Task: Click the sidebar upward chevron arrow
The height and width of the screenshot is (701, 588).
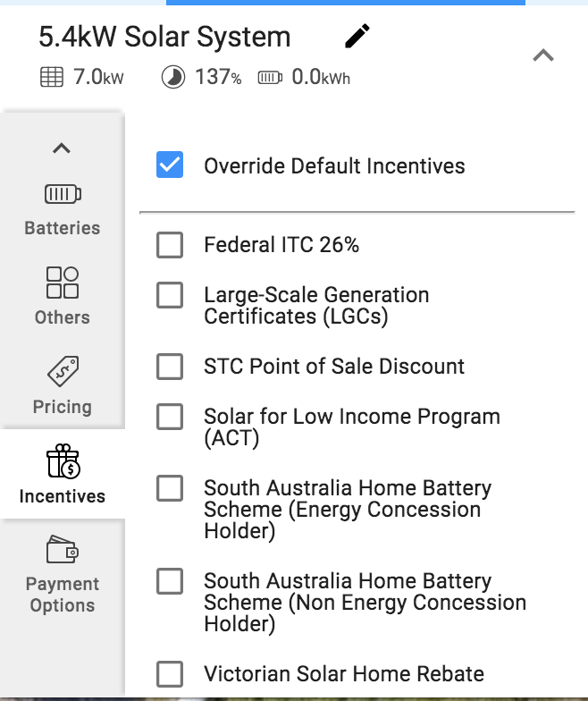Action: (x=62, y=148)
